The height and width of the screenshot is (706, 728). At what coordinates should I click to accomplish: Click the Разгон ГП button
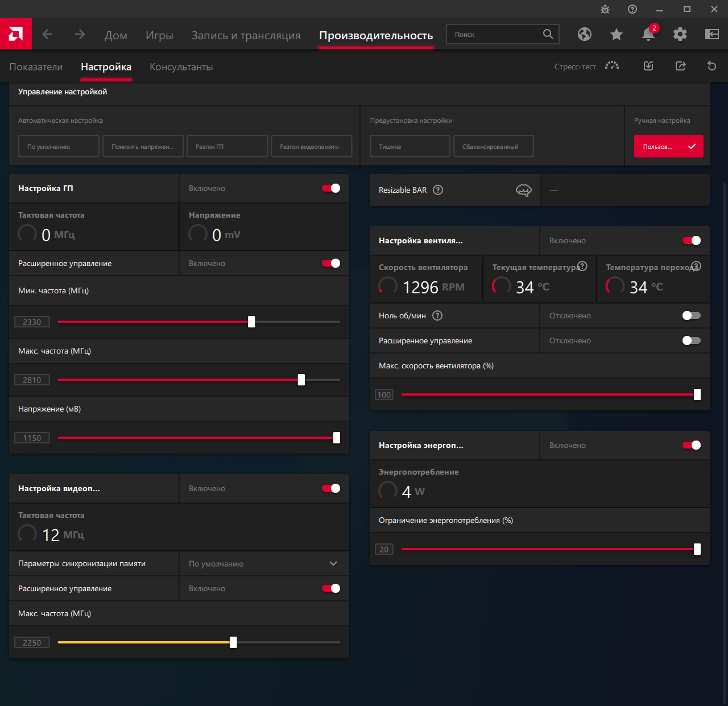pyautogui.click(x=227, y=146)
